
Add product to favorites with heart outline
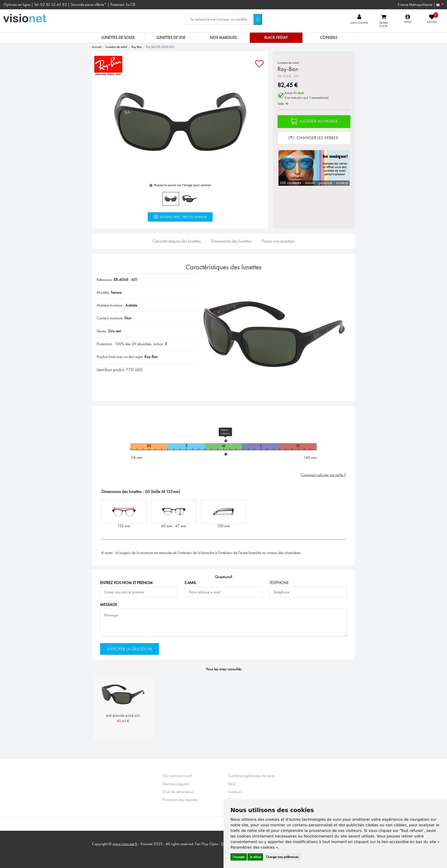259,64
